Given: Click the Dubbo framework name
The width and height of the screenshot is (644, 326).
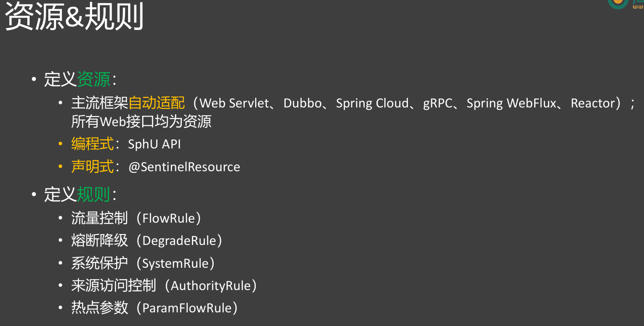Looking at the screenshot, I should click(302, 103).
